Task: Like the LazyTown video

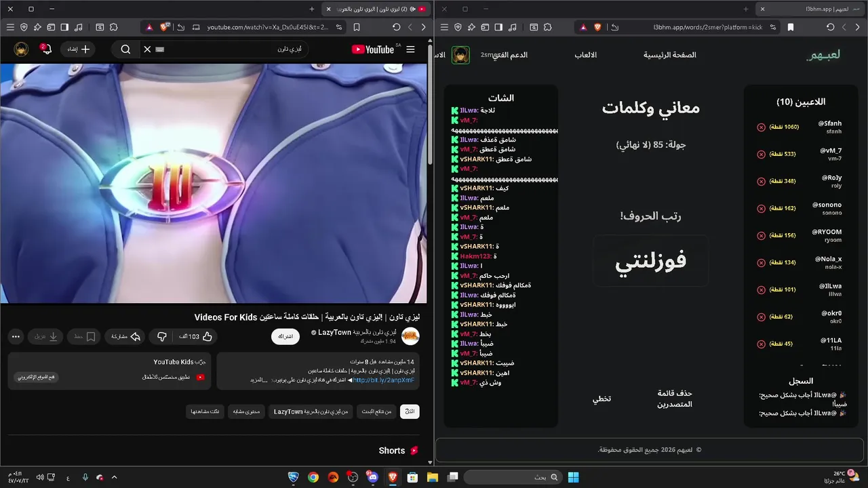Action: click(197, 336)
